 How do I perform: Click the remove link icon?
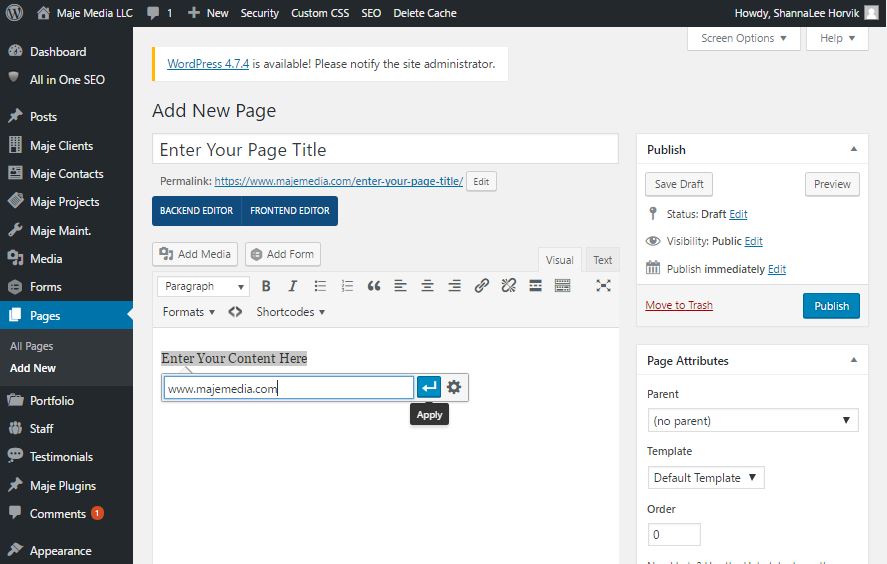click(x=509, y=286)
